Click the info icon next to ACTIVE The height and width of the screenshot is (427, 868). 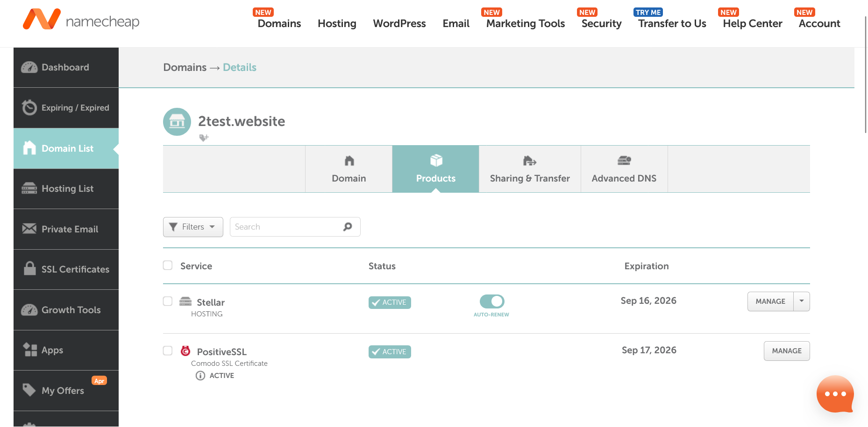(200, 376)
